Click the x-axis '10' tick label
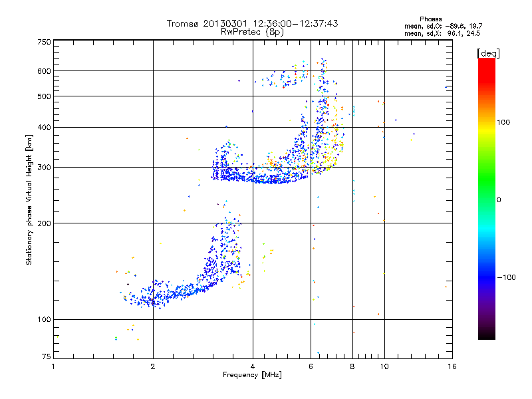 pos(384,366)
